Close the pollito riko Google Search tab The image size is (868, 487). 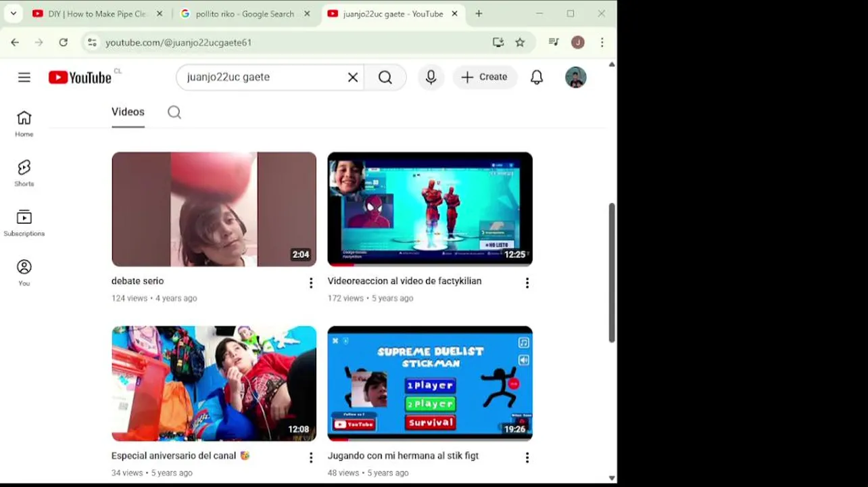click(x=306, y=14)
